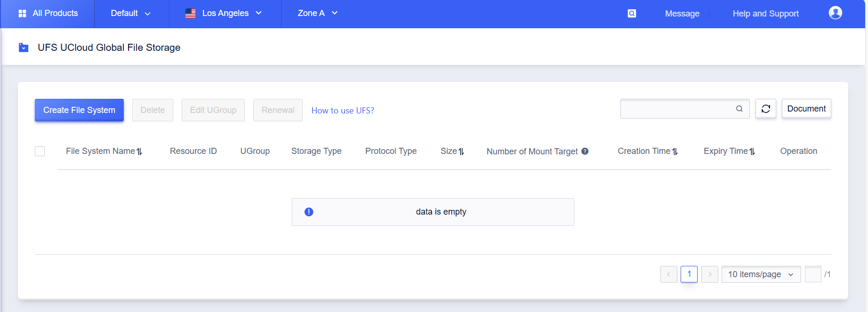
Task: Show Number of Mount Target help tooltip
Action: tap(585, 151)
